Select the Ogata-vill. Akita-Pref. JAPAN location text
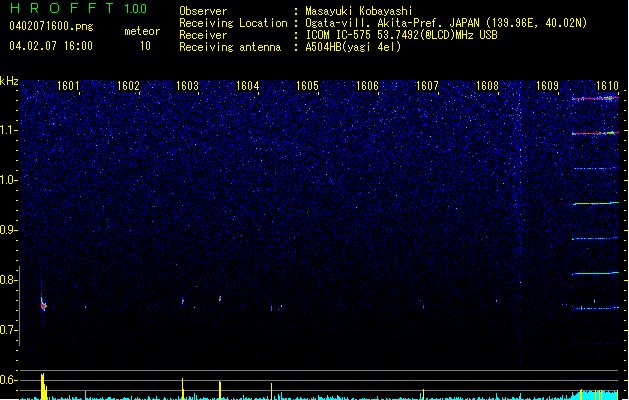Image resolution: width=629 pixels, height=400 pixels. (x=446, y=23)
